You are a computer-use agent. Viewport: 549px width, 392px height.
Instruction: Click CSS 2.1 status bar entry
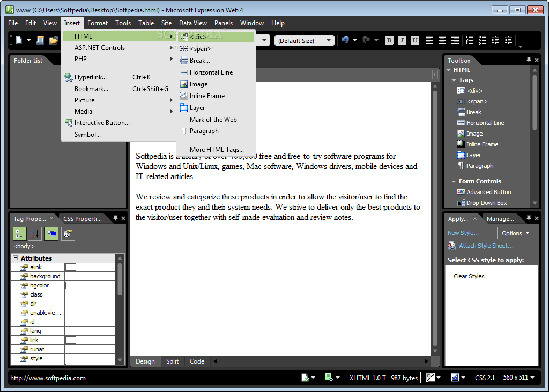(485, 378)
